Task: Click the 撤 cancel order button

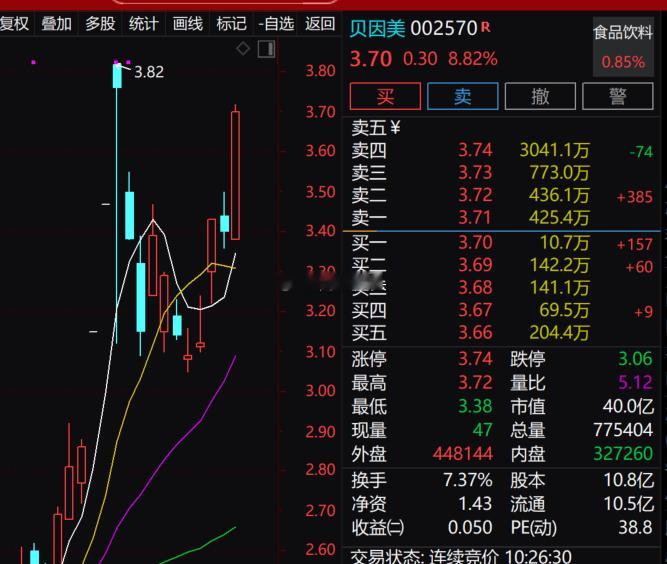Action: (x=540, y=96)
